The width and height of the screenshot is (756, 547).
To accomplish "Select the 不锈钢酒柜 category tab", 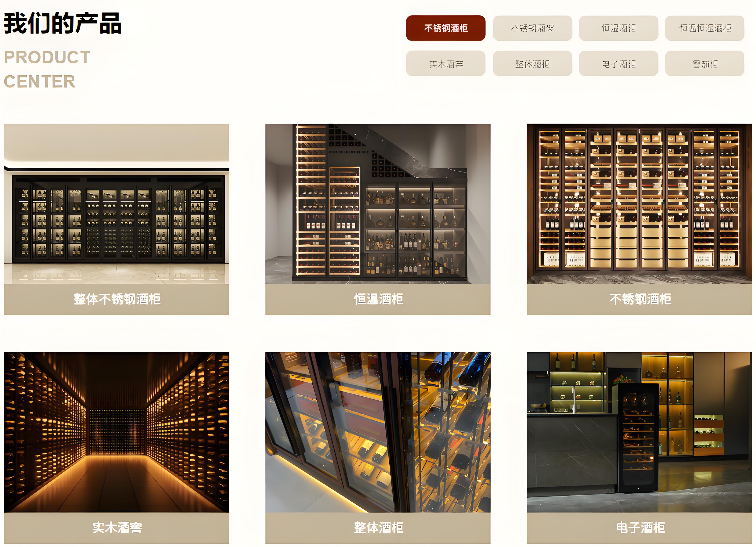I will 445,28.
